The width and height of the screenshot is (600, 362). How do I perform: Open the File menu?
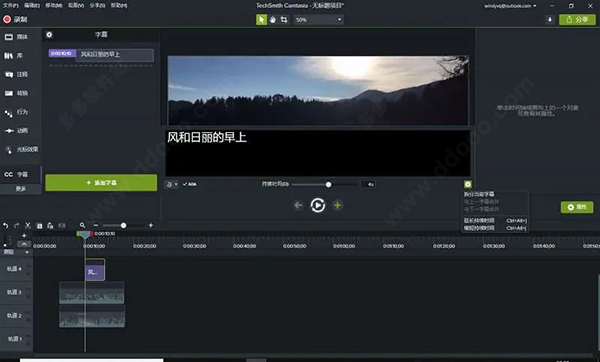coord(10,5)
